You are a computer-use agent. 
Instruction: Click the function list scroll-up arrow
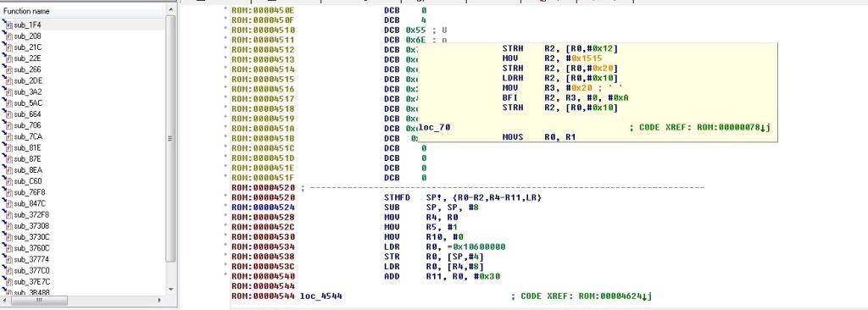click(x=170, y=10)
